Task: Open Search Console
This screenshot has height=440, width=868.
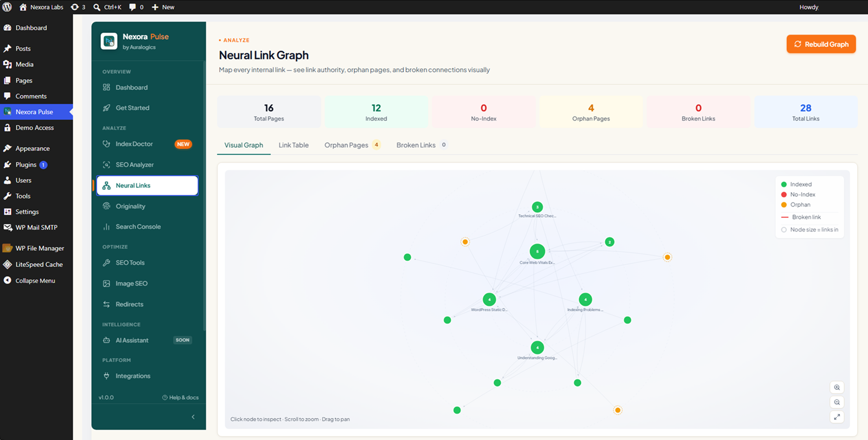Action: [147, 226]
